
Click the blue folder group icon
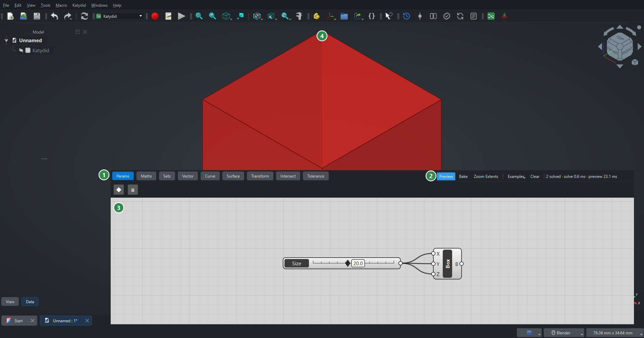pos(344,16)
